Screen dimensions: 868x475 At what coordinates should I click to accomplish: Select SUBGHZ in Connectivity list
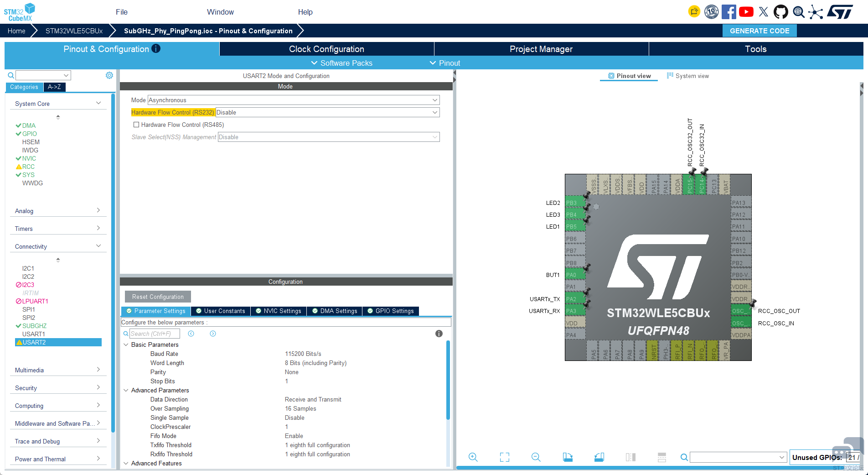point(35,326)
